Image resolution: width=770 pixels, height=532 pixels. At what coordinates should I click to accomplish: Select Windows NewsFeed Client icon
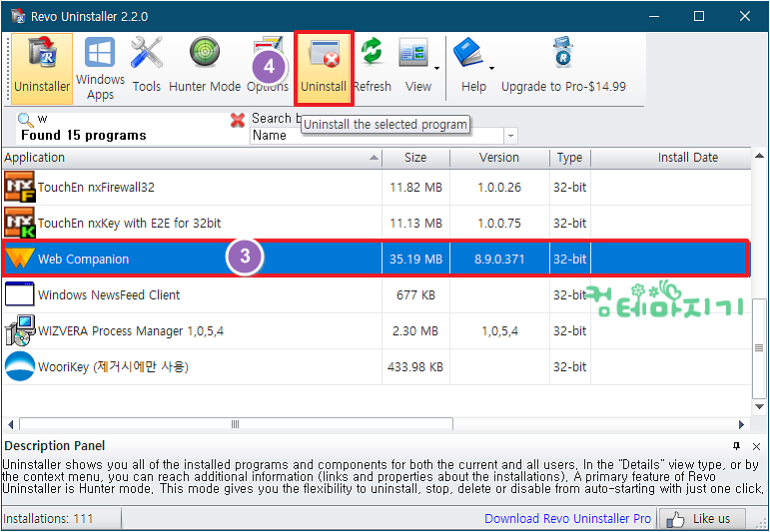point(20,294)
